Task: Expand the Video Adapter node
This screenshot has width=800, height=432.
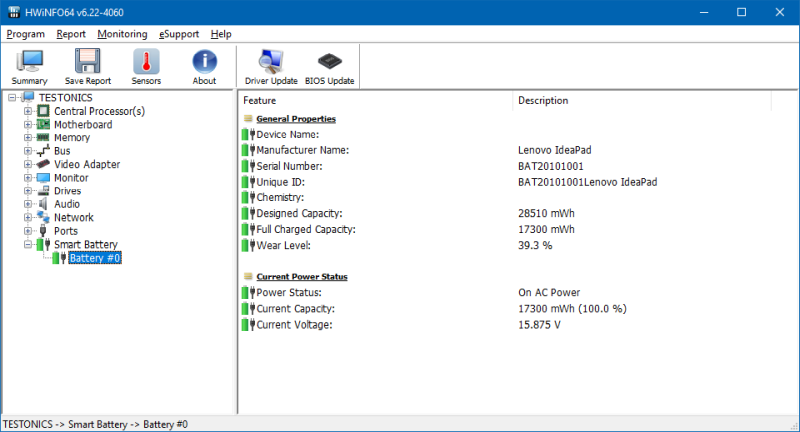Action: click(28, 164)
